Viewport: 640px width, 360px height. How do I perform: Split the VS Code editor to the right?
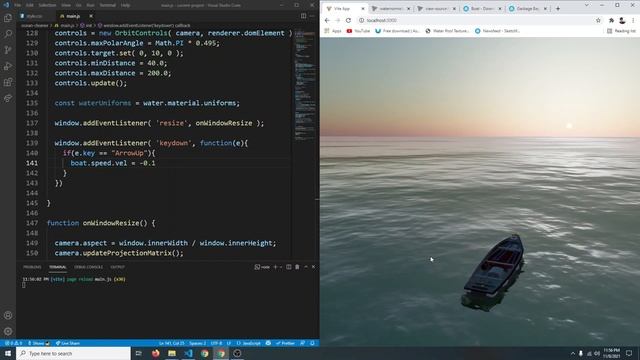tap(303, 16)
